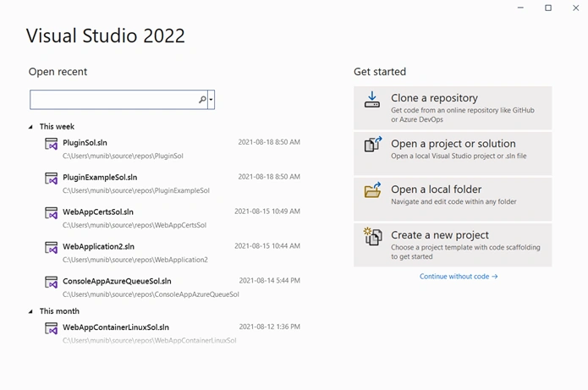Click the 2021-08-14 5:44 PM timestamp
The height and width of the screenshot is (390, 588).
270,280
